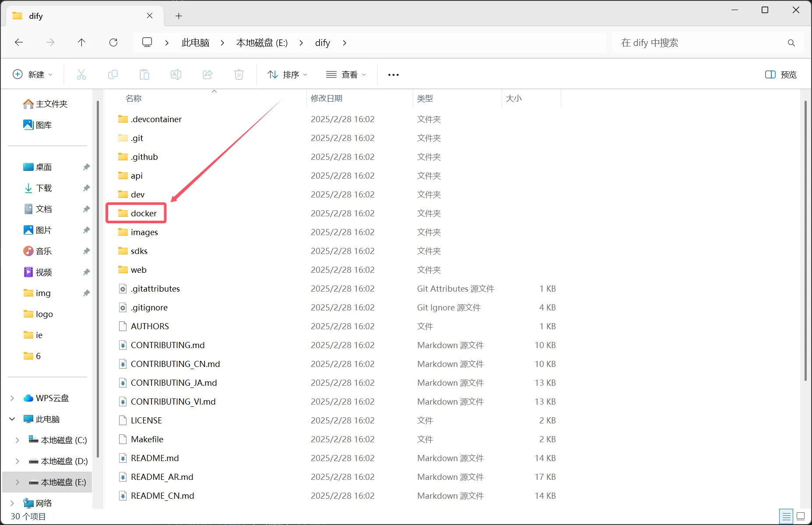Go back to previous folder

pos(19,42)
